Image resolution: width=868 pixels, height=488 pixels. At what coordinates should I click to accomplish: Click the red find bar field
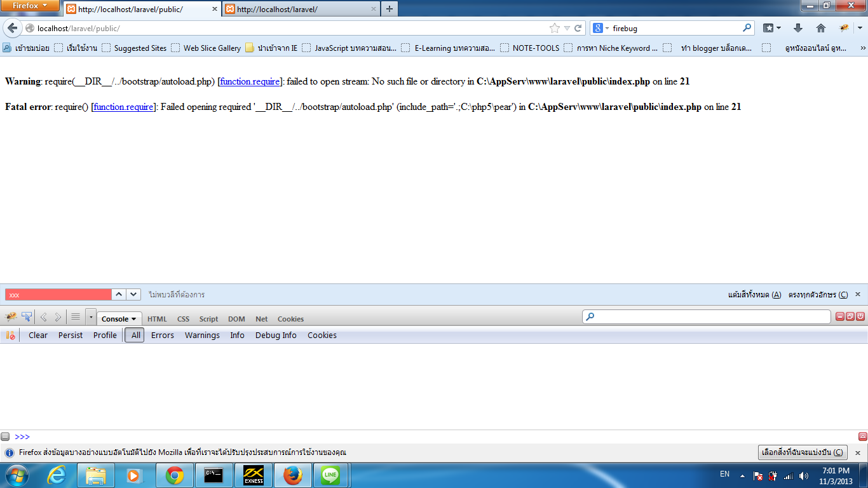point(58,295)
